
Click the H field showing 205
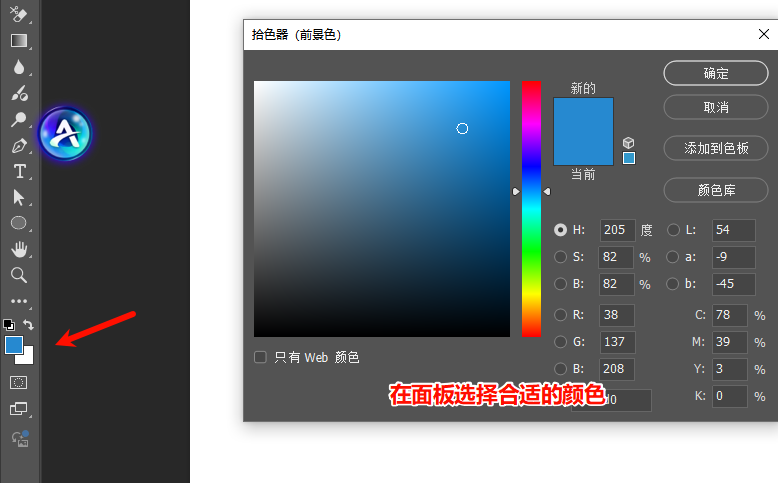coord(617,230)
